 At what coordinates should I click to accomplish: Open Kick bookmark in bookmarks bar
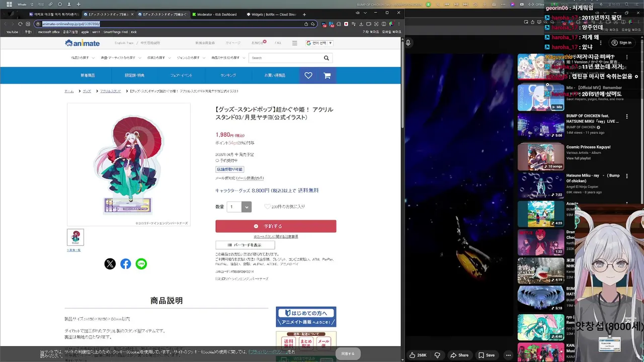(x=133, y=32)
